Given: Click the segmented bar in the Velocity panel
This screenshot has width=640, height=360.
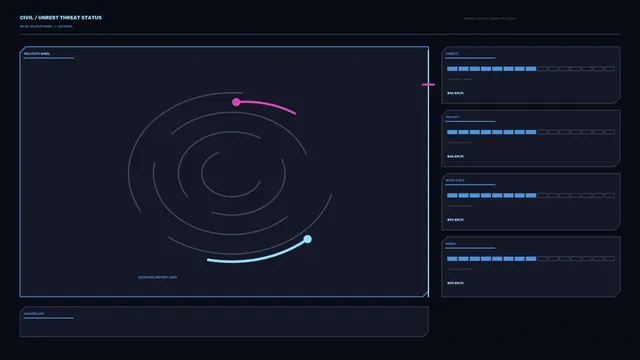Looking at the screenshot, I should 531,132.
